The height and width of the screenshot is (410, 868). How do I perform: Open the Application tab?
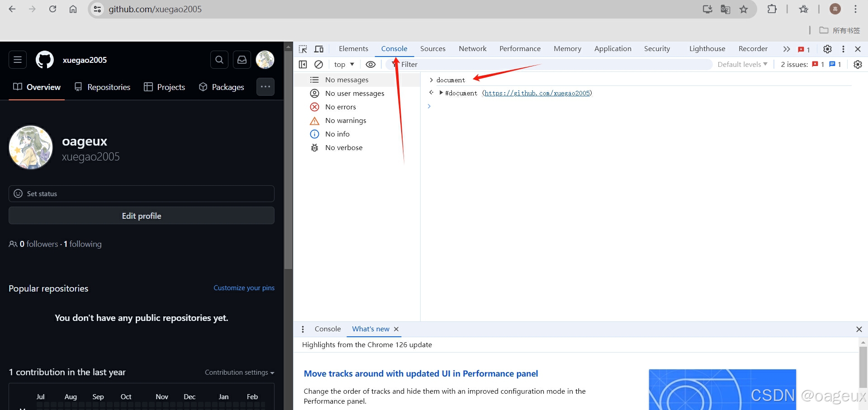click(x=613, y=49)
